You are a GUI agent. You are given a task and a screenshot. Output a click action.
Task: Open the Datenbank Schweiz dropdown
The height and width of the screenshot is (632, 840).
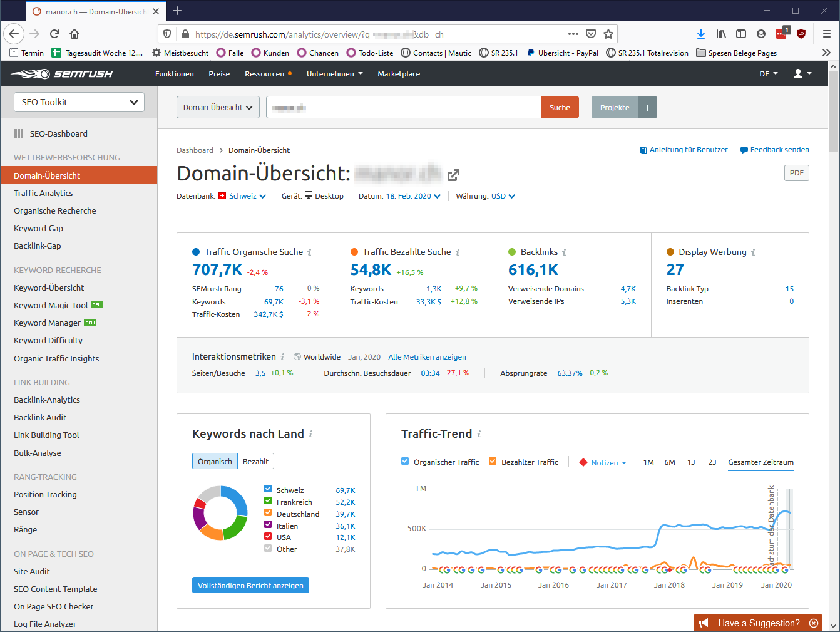tap(247, 196)
